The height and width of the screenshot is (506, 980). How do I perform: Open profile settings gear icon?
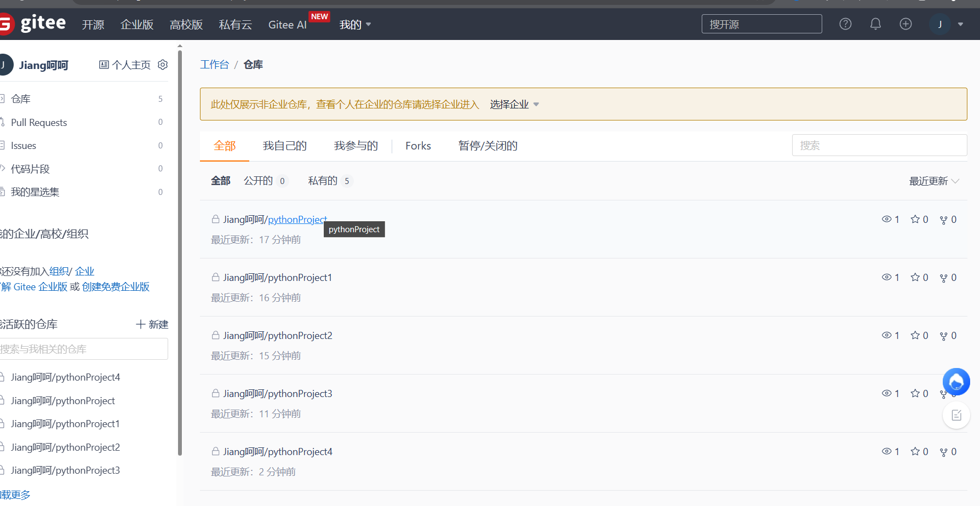tap(163, 65)
